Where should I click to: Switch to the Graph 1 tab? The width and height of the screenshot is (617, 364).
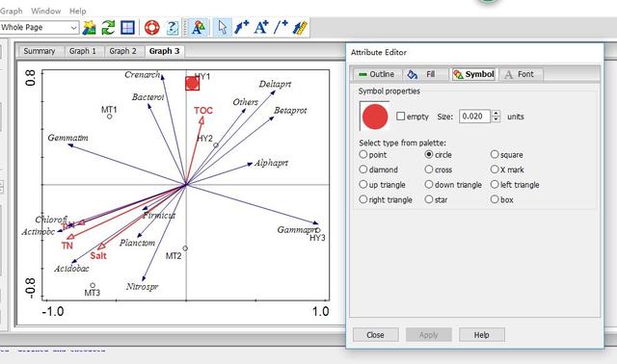[83, 51]
